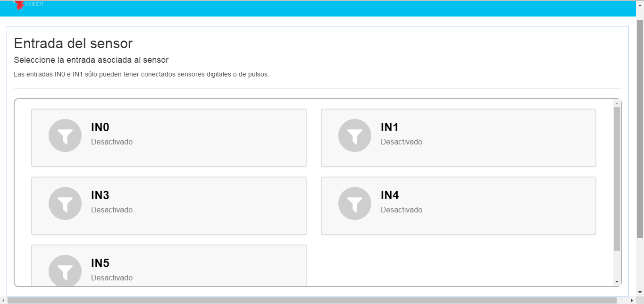
Task: Click the right arrow of horizontal scrollbar
Action: click(633, 301)
